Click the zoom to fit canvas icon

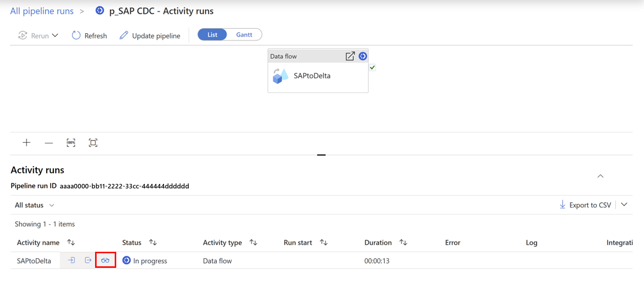(93, 143)
